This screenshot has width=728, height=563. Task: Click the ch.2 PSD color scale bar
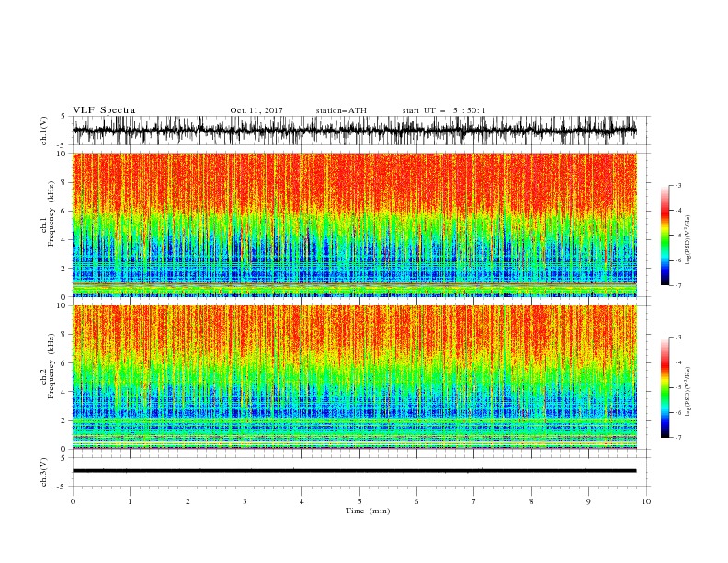click(665, 387)
